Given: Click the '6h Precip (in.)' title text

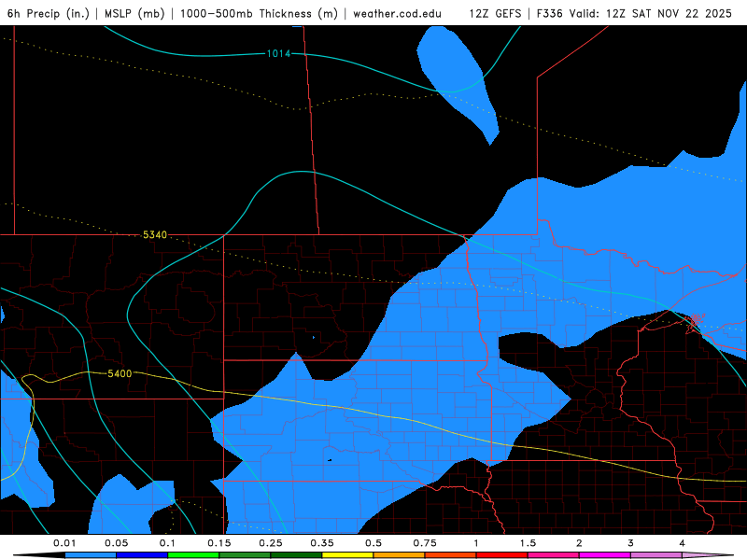Looking at the screenshot, I should click(49, 13).
